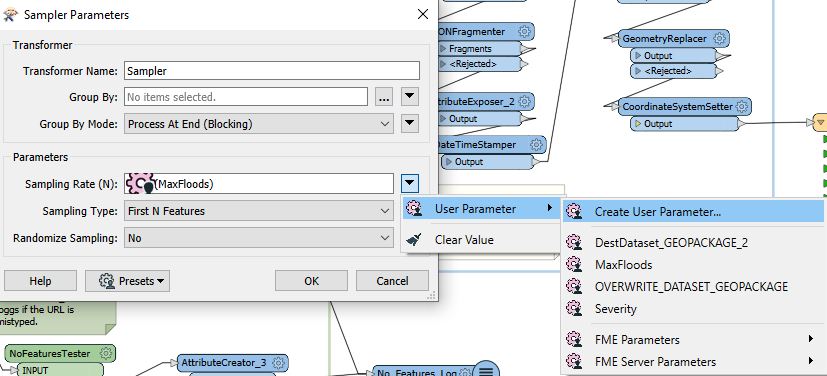Open AttributeCreator_3 settings gear
The image size is (827, 376).
pos(278,362)
